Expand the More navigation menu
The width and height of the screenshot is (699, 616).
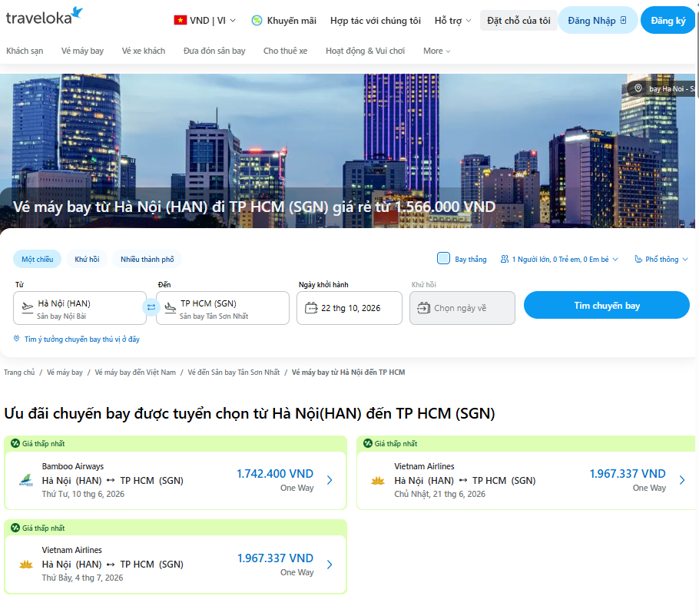pos(437,51)
